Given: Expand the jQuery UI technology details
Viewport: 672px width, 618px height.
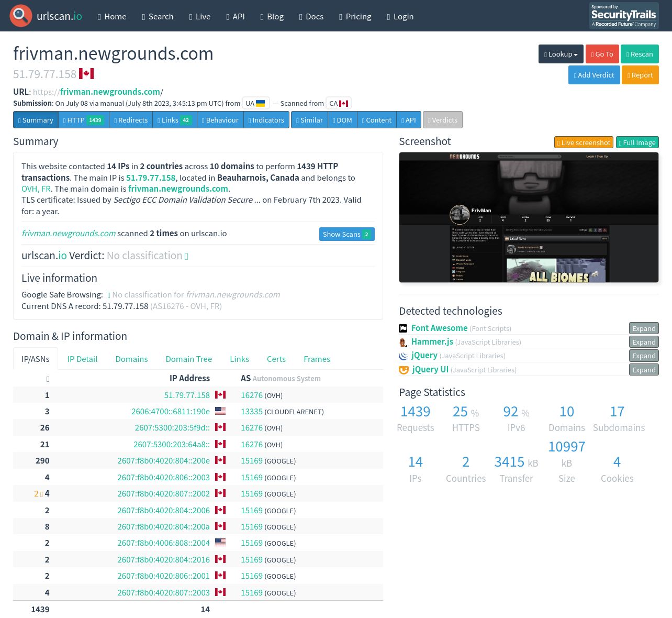Looking at the screenshot, I should click(x=644, y=370).
